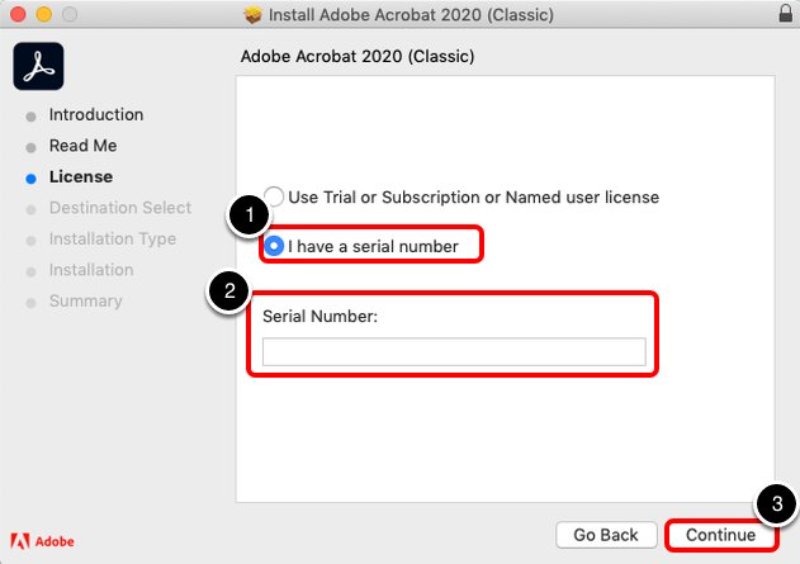Click the Adobe Acrobat app icon
This screenshot has width=800, height=564.
(x=38, y=67)
